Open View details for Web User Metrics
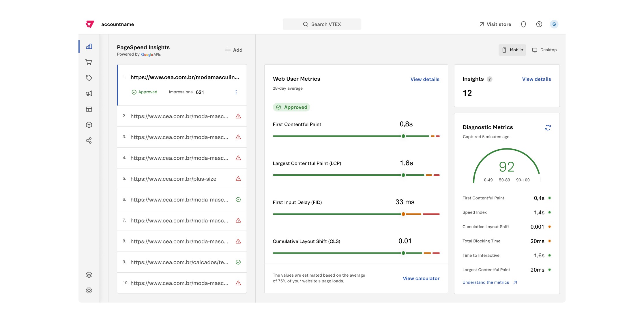The width and height of the screenshot is (644, 317). (425, 79)
